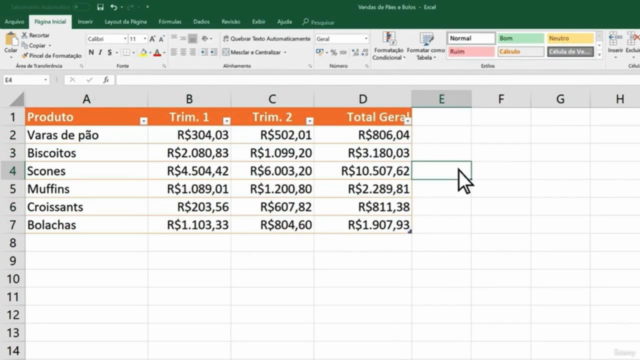Click the Redo arrow icon
The width and height of the screenshot is (640, 360).
click(131, 7)
